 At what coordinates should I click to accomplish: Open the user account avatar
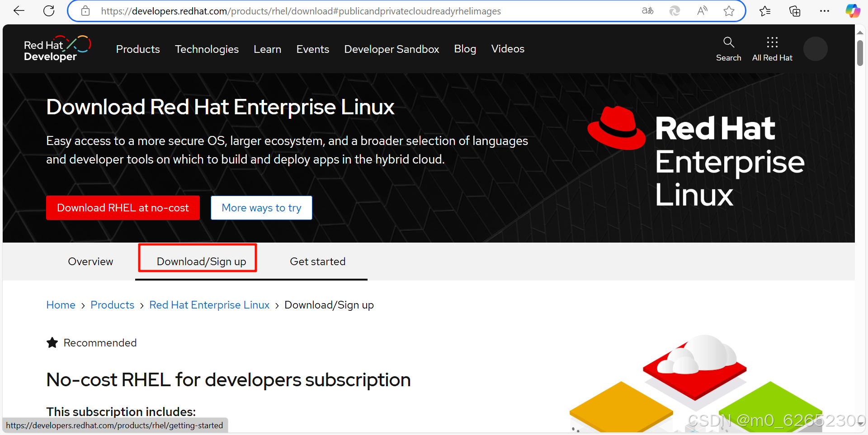tap(816, 49)
